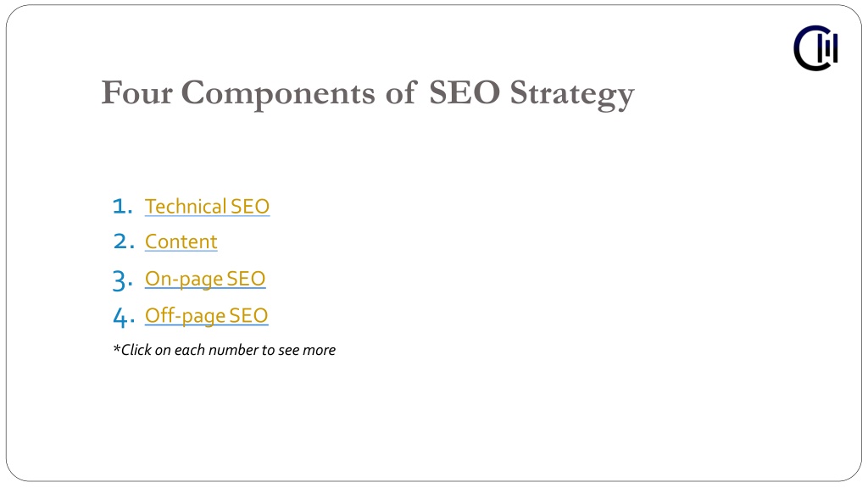Viewport: 868px width, 488px height.
Task: Click the vertical bars inside the logo
Action: click(x=828, y=47)
